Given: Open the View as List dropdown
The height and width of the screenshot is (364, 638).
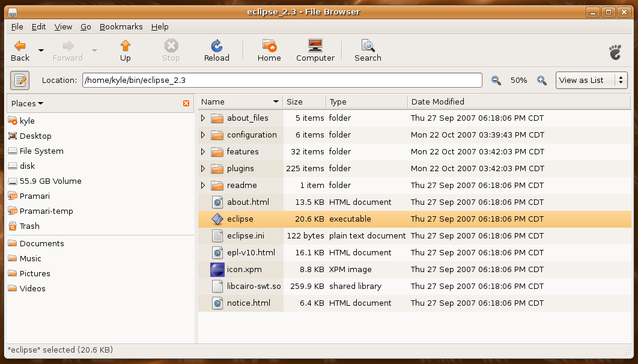Looking at the screenshot, I should pos(592,80).
